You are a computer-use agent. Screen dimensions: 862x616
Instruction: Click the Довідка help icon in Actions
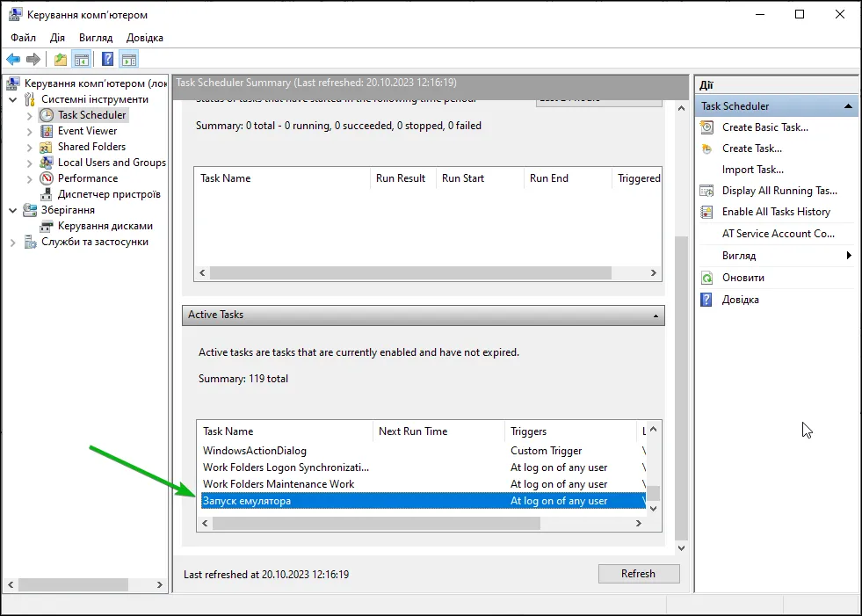coord(706,300)
